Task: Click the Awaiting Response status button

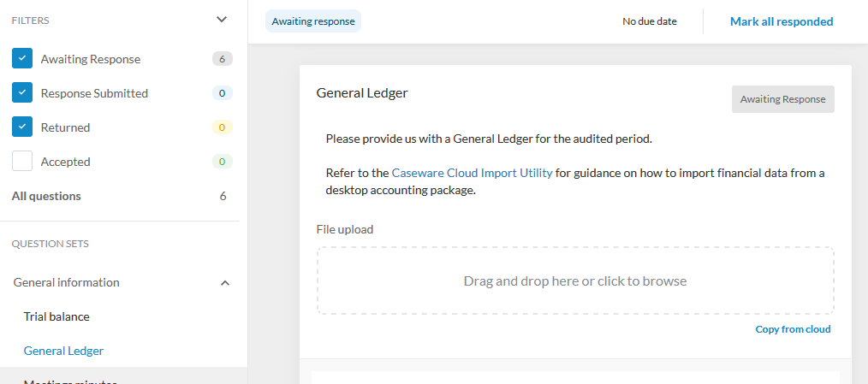Action: pyautogui.click(x=782, y=99)
